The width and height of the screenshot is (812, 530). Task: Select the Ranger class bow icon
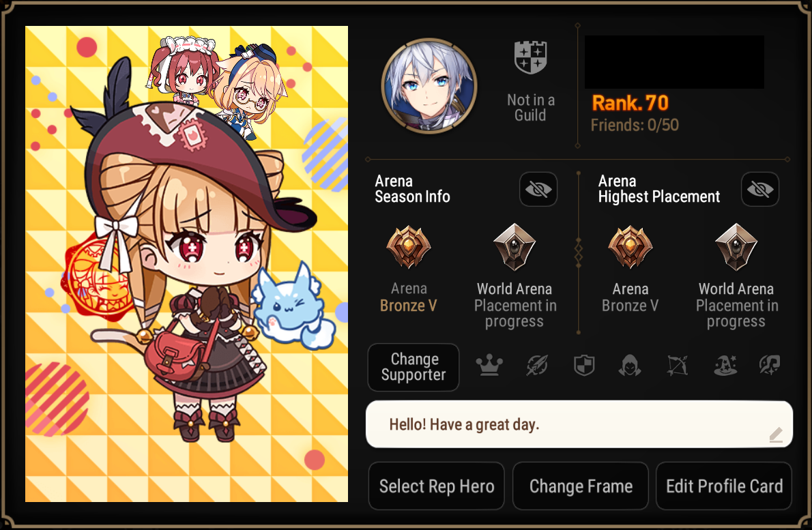pyautogui.click(x=678, y=366)
